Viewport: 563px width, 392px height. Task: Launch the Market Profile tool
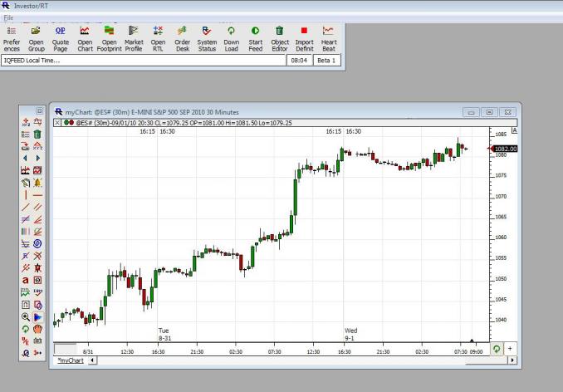tap(134, 38)
